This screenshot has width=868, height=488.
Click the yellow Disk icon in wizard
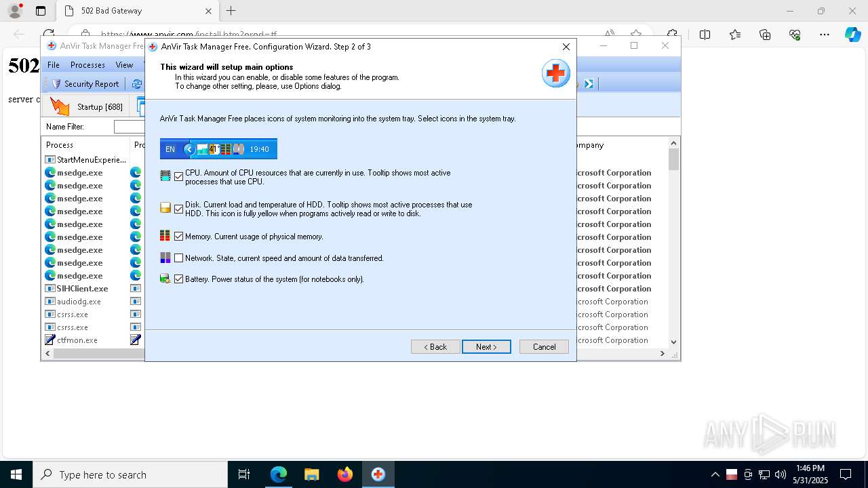point(165,208)
